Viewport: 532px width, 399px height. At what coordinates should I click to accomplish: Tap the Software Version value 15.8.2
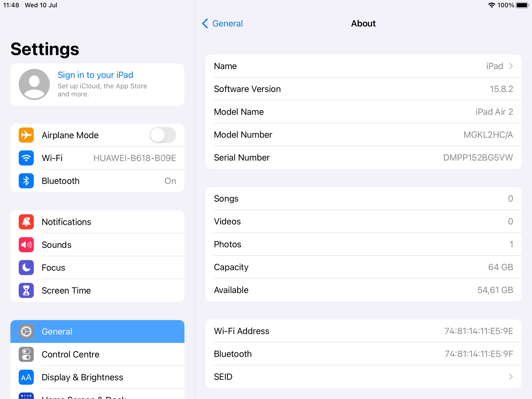click(501, 89)
